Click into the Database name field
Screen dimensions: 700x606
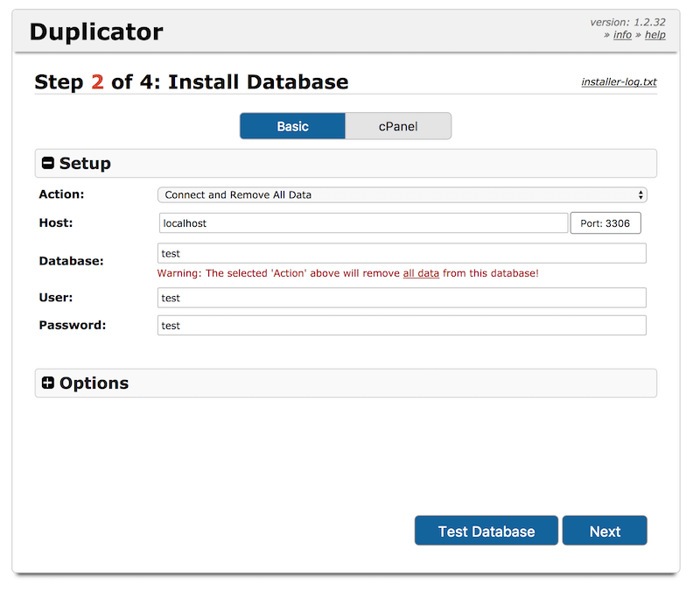click(402, 253)
